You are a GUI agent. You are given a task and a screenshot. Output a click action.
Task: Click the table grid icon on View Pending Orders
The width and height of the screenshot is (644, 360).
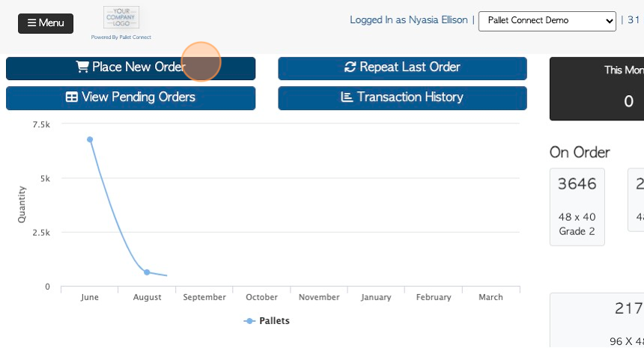coord(71,97)
